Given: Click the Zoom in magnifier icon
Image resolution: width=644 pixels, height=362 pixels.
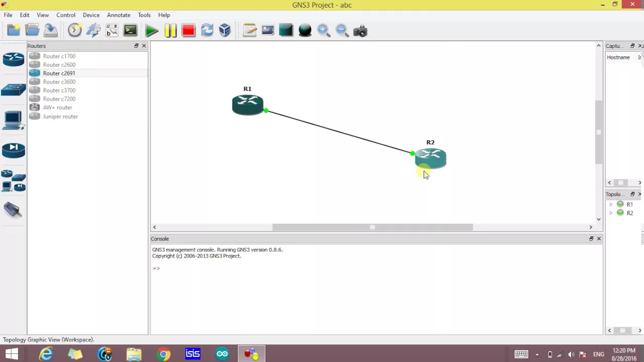Looking at the screenshot, I should (324, 31).
